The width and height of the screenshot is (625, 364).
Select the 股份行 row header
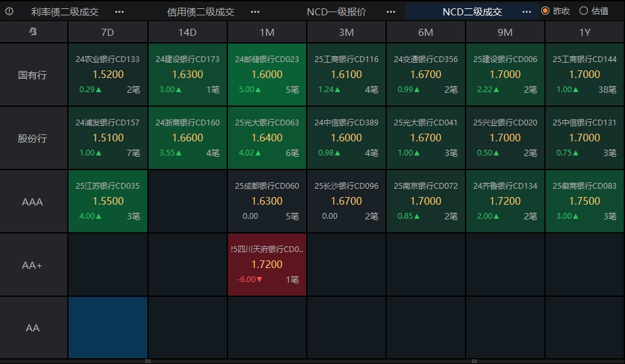point(33,138)
